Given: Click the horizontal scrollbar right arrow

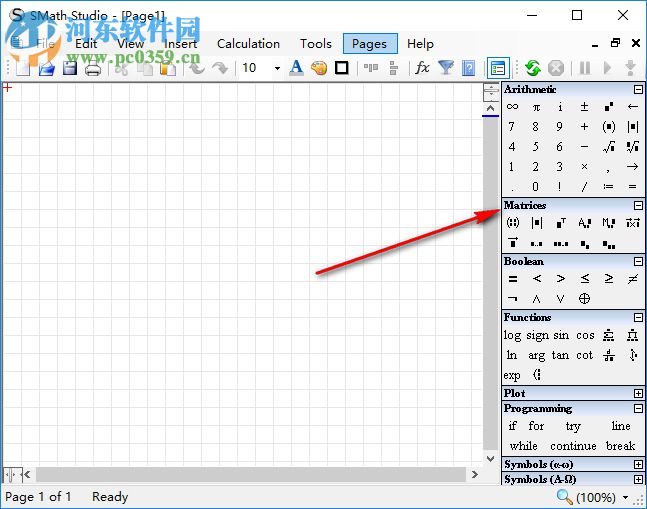Looking at the screenshot, I should (475, 474).
